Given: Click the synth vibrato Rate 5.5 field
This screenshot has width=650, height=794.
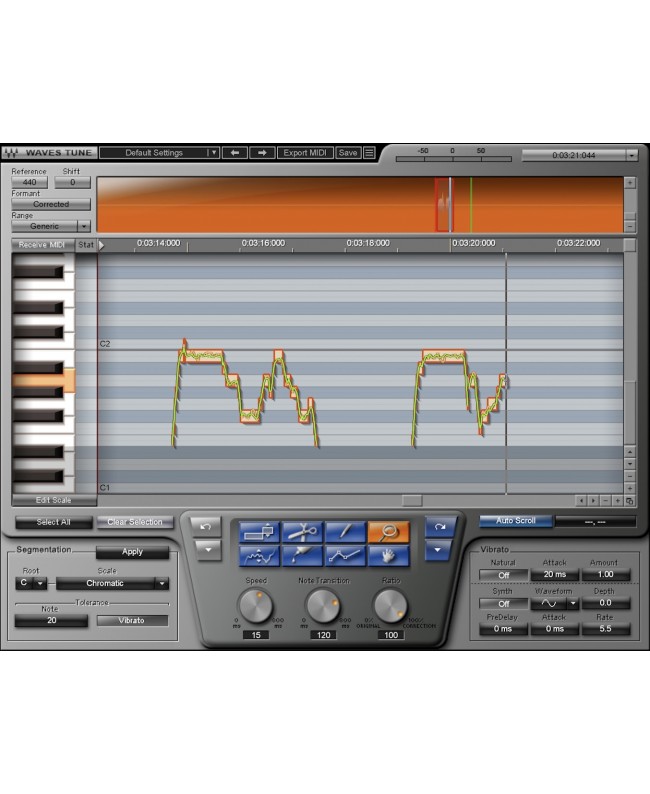Looking at the screenshot, I should [x=605, y=629].
